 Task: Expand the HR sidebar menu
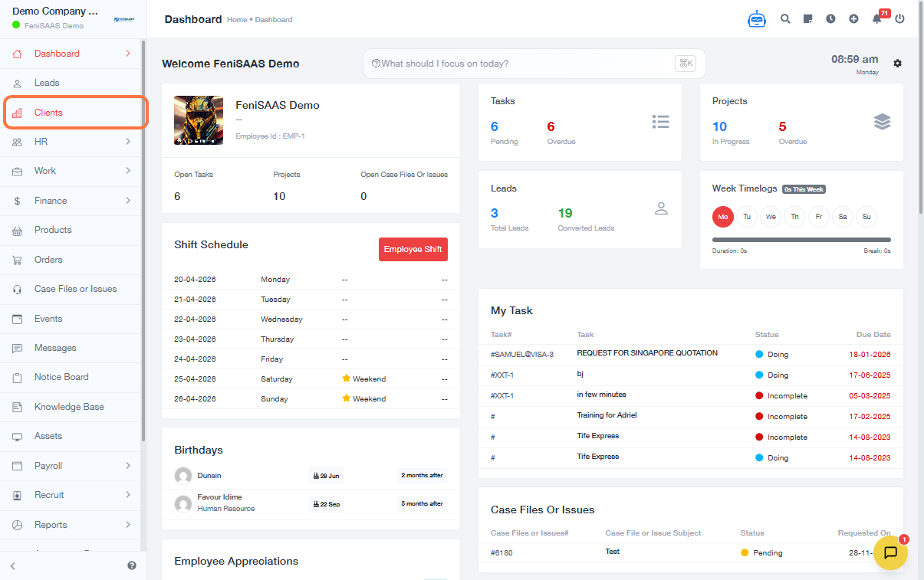click(71, 142)
